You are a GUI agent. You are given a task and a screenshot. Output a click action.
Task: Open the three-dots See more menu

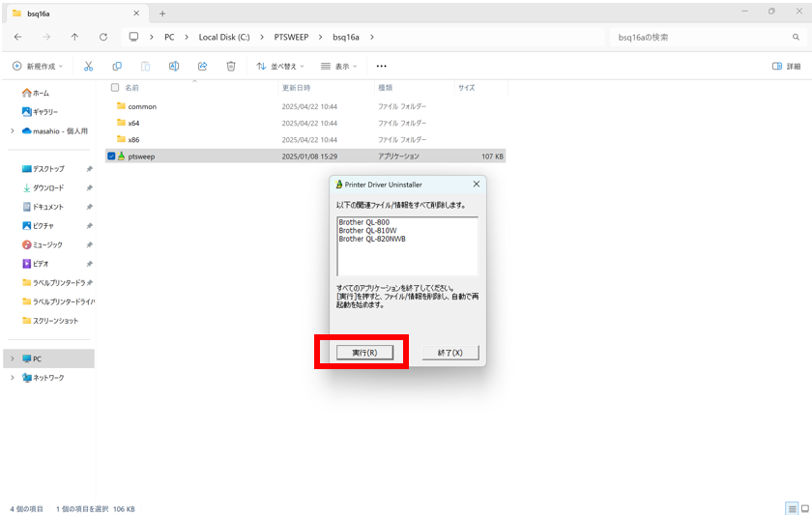pos(382,67)
